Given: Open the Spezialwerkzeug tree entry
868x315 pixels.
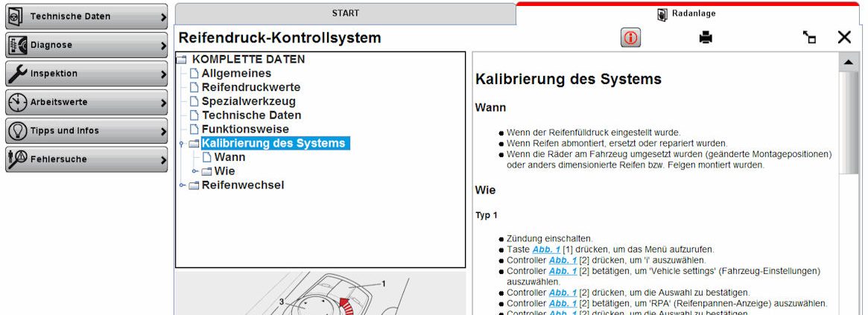Looking at the screenshot, I should pos(249,101).
